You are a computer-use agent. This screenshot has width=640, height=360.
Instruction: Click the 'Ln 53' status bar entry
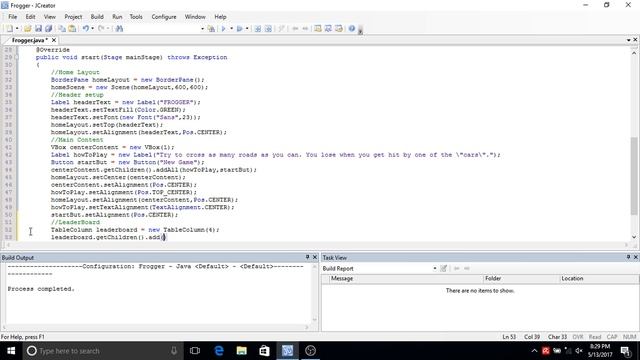(x=509, y=337)
